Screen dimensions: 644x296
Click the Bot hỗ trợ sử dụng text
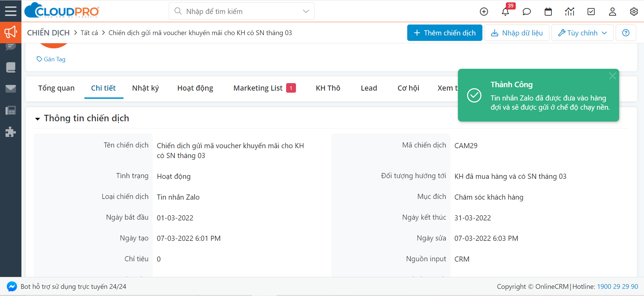[x=73, y=286]
